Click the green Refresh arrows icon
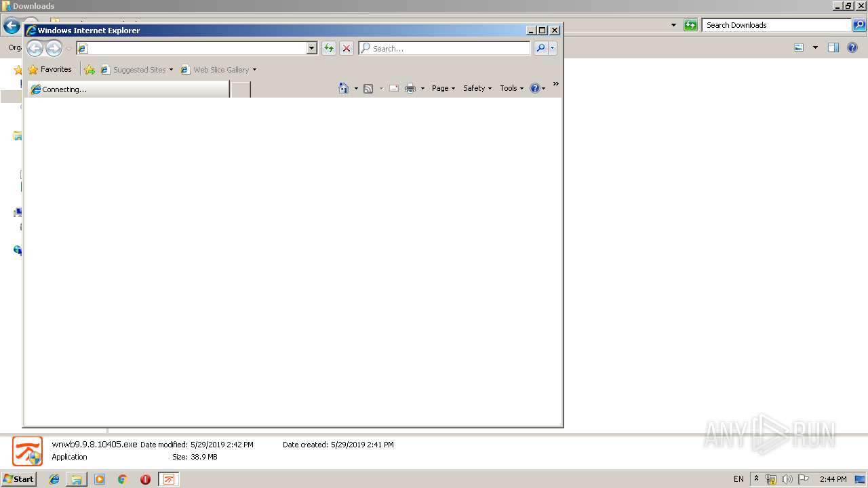 pyautogui.click(x=329, y=48)
